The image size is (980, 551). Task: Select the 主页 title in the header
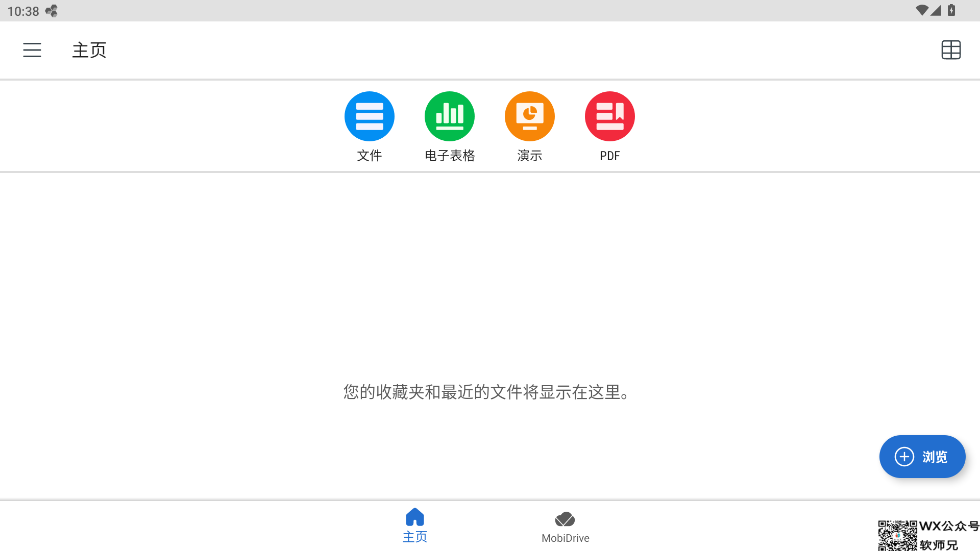click(x=89, y=50)
